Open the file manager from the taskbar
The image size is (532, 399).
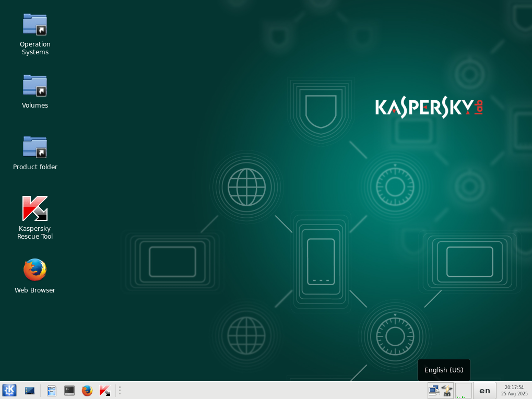click(52, 391)
